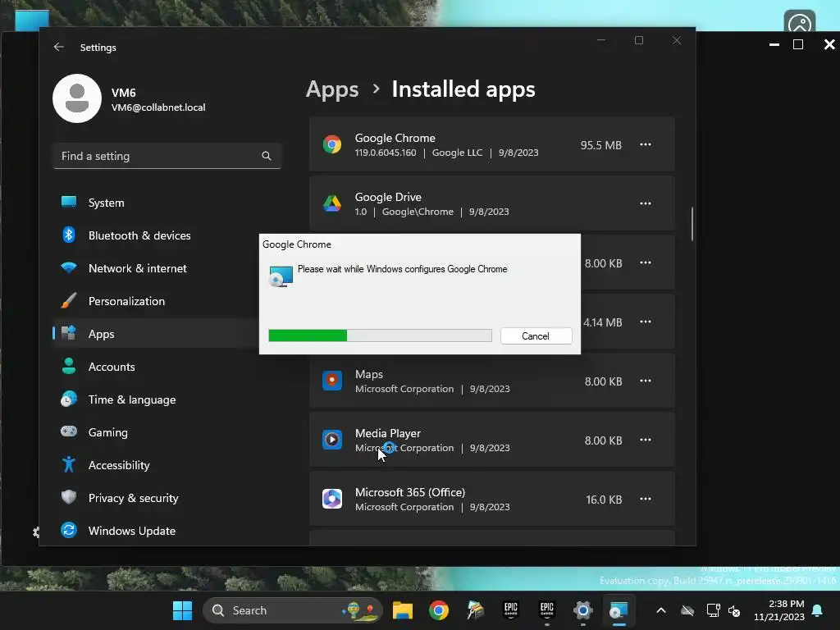The height and width of the screenshot is (630, 840).
Task: Click the game controller Gaming icon
Action: click(69, 431)
